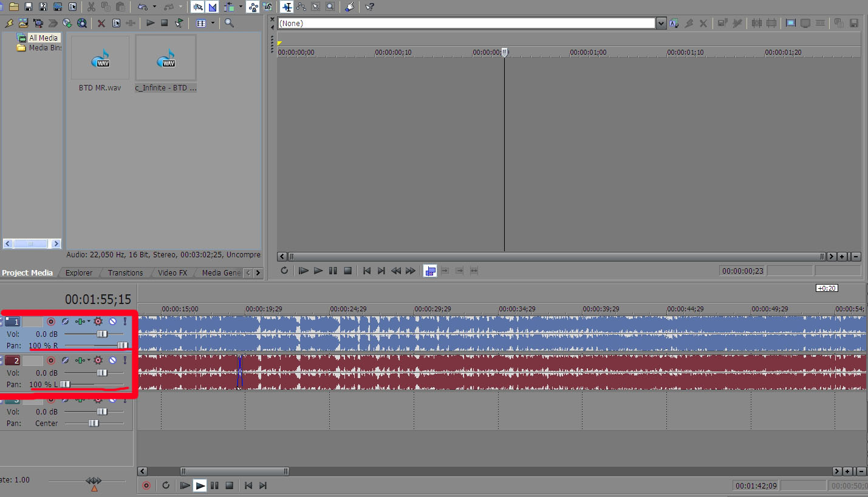The height and width of the screenshot is (497, 868).
Task: Solo audio track 1
Action: 125,322
